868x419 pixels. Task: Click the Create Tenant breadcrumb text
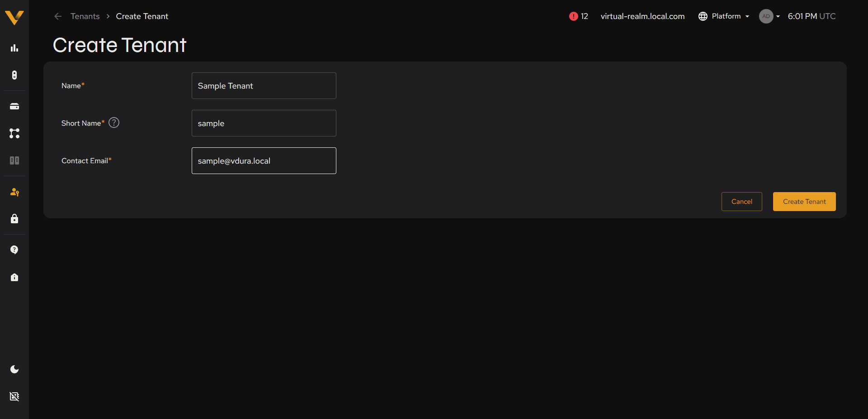pyautogui.click(x=142, y=16)
